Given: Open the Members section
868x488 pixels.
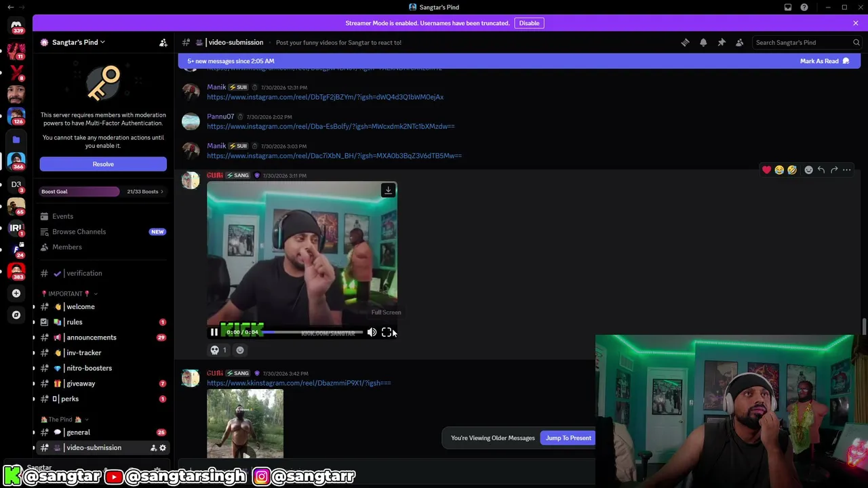Looking at the screenshot, I should [102, 247].
